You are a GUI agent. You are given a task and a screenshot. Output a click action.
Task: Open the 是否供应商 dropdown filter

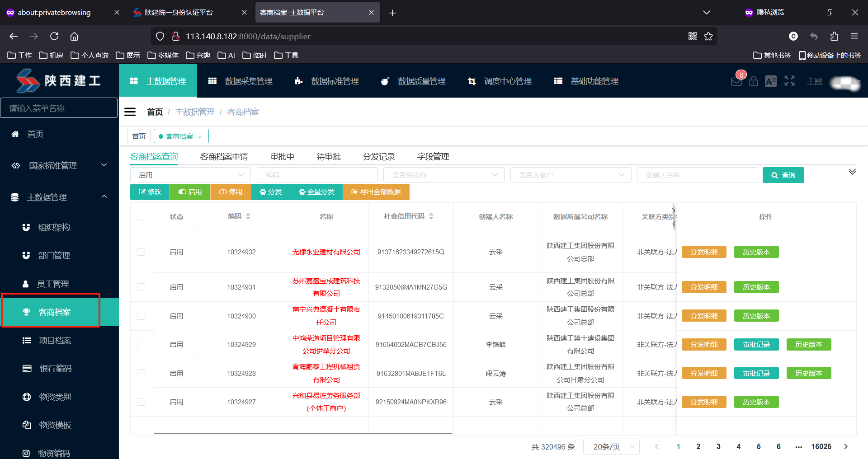[443, 175]
